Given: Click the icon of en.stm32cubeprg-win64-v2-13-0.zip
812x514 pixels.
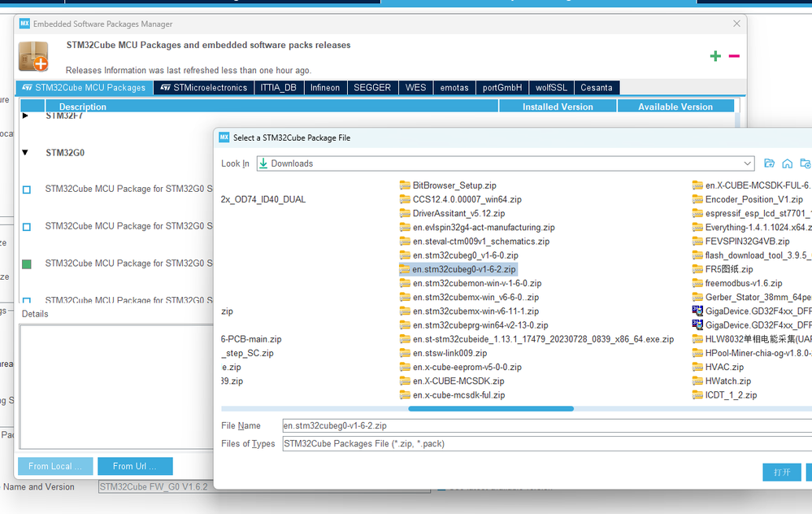Looking at the screenshot, I should point(405,325).
